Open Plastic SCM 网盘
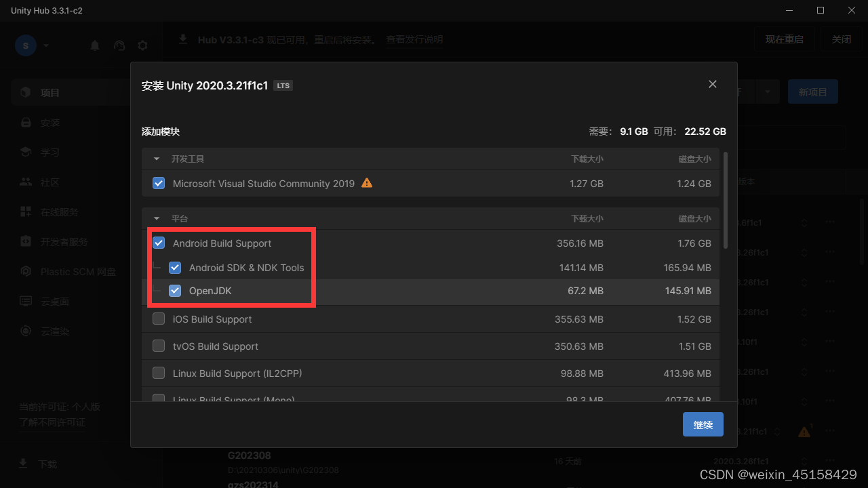 (x=81, y=272)
